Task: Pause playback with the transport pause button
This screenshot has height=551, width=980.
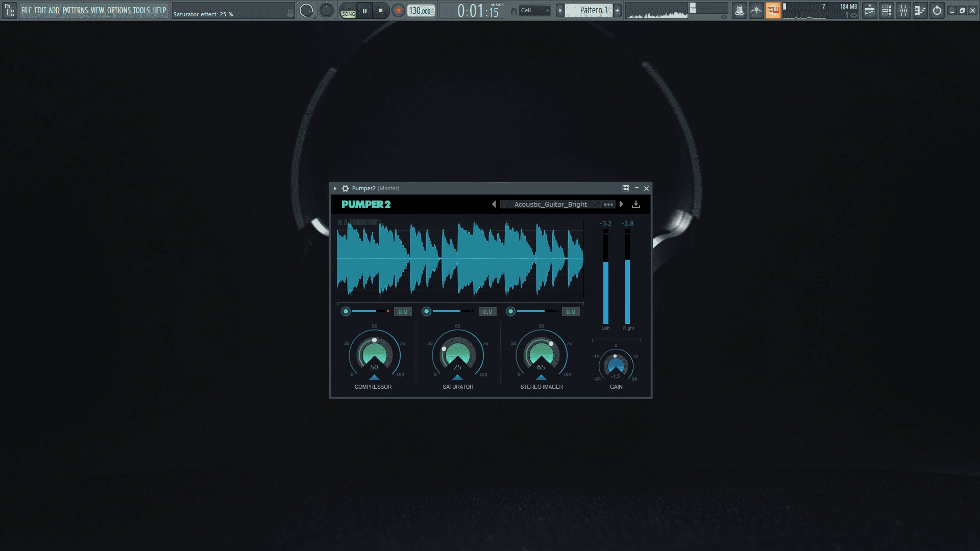Action: coord(364,11)
